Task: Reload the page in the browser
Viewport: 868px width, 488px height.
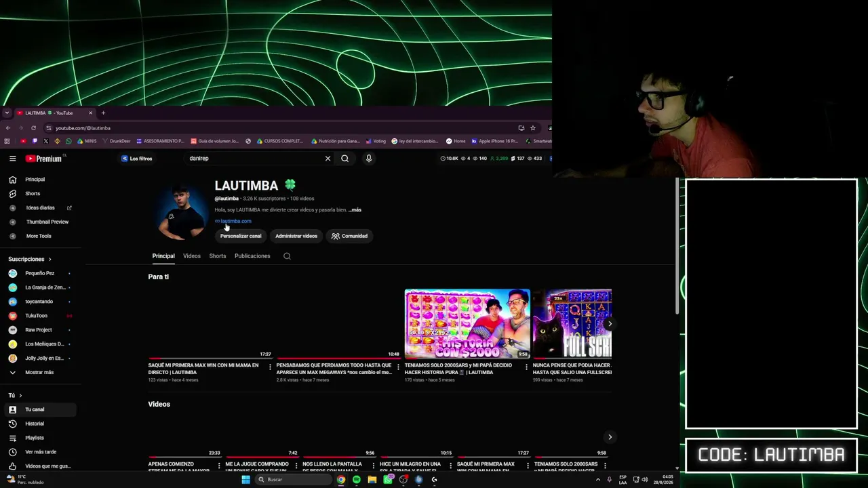Action: point(33,128)
